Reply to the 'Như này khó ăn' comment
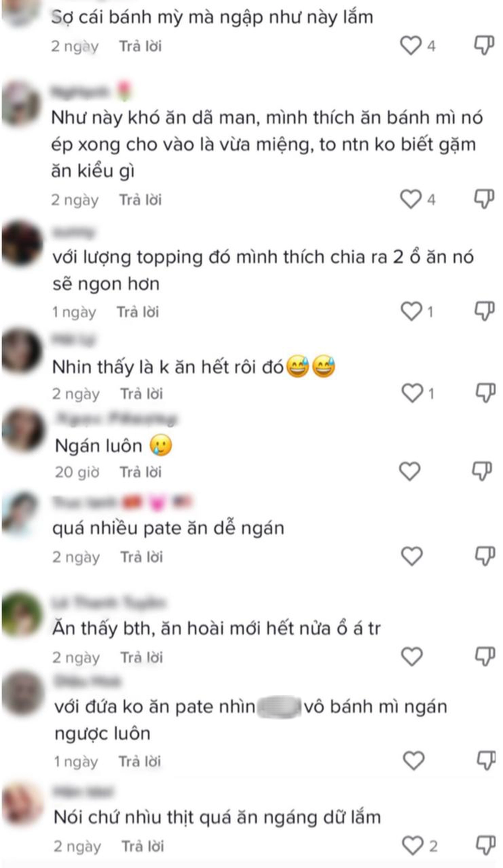This screenshot has width=503, height=868. tap(140, 200)
